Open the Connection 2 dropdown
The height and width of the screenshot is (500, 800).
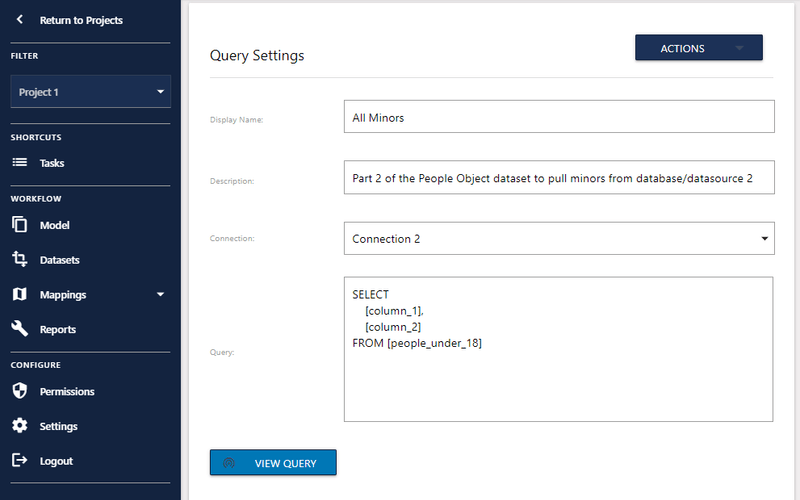point(558,239)
